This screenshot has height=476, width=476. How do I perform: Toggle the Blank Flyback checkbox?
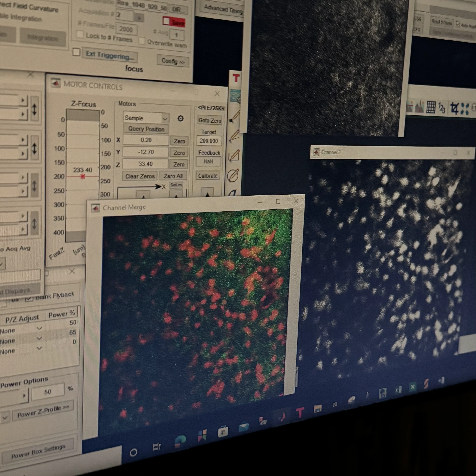pos(29,299)
